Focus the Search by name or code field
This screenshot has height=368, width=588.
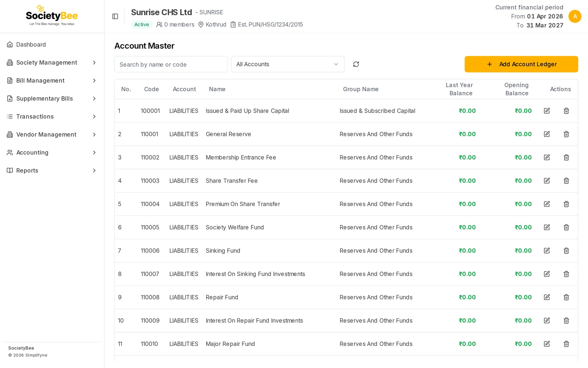click(x=171, y=64)
